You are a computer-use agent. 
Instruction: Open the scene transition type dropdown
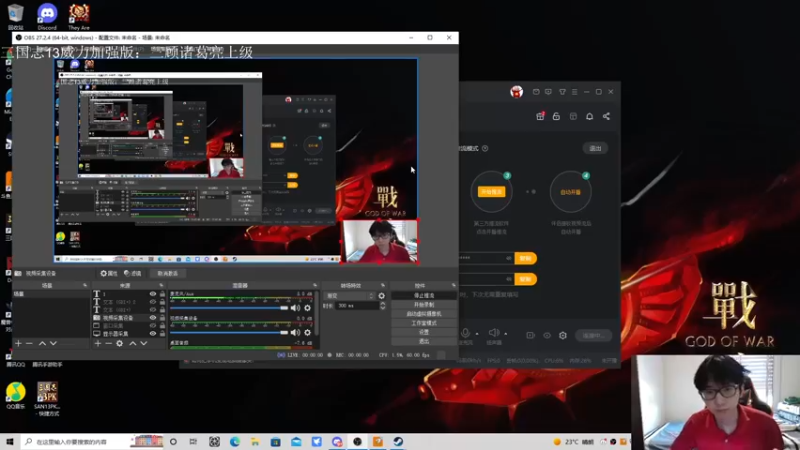tap(349, 296)
